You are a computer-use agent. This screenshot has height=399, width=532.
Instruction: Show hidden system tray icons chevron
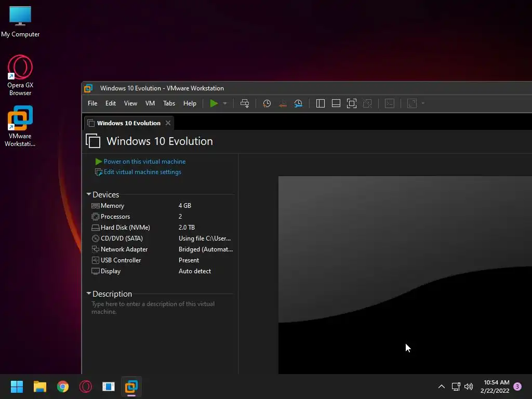tap(442, 387)
